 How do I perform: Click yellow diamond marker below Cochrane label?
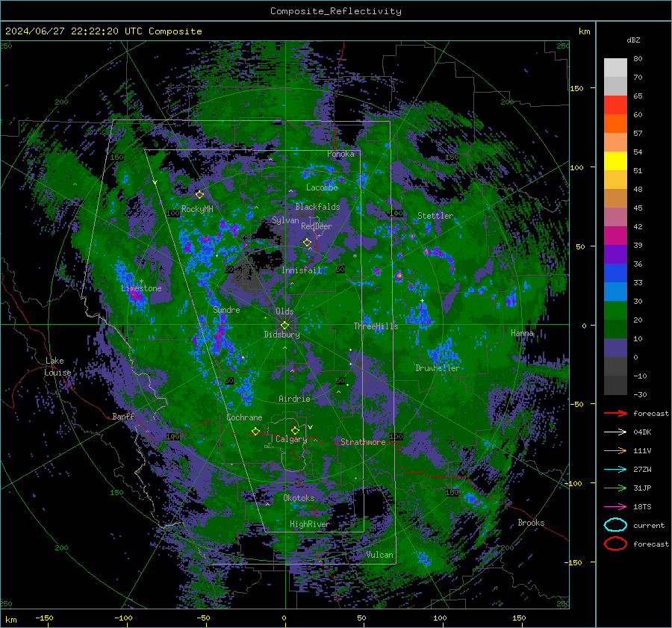255,431
